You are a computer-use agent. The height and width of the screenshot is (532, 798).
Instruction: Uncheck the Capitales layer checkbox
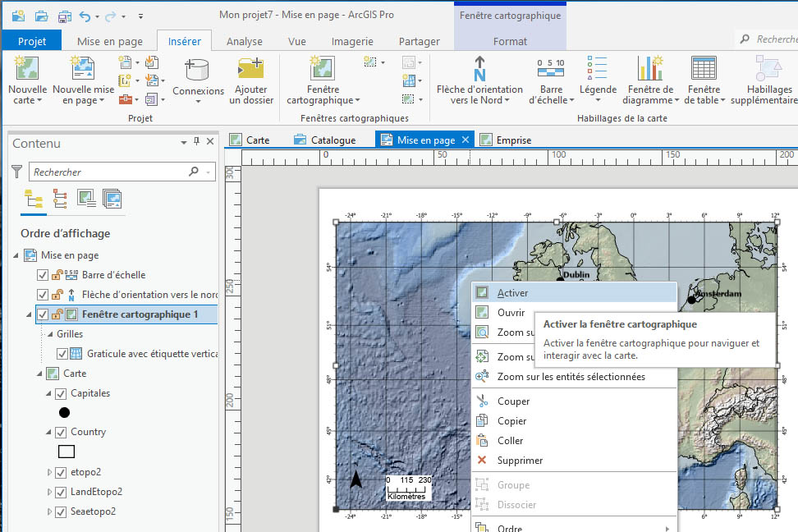coord(61,394)
